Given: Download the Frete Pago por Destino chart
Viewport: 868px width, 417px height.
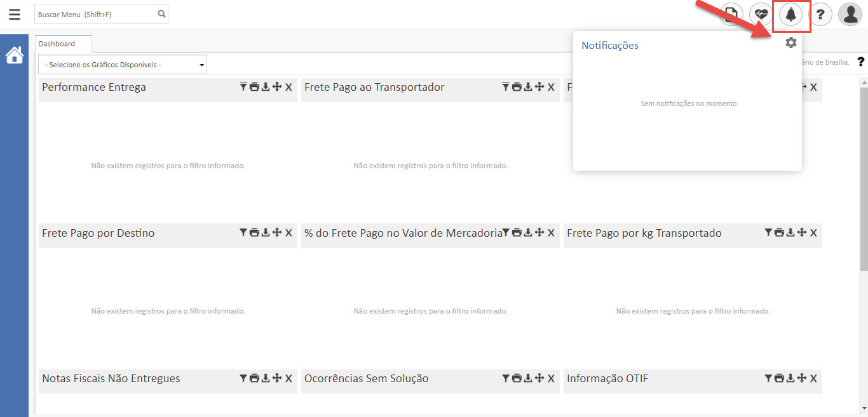Looking at the screenshot, I should click(x=266, y=232).
